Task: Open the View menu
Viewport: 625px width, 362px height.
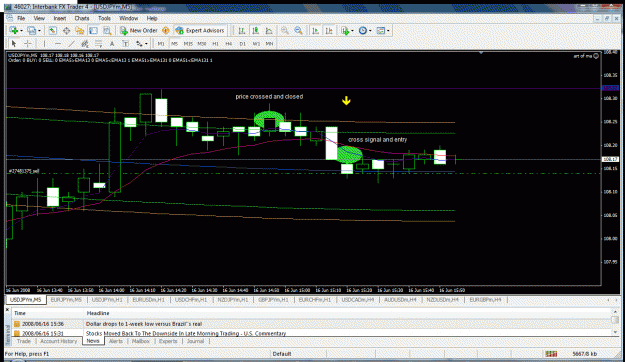Action: click(x=39, y=18)
